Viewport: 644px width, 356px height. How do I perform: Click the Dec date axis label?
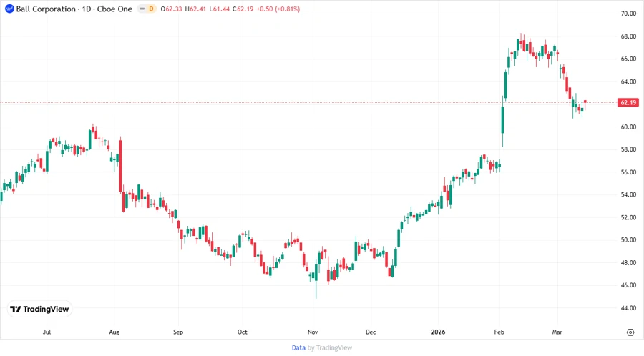[371, 332]
